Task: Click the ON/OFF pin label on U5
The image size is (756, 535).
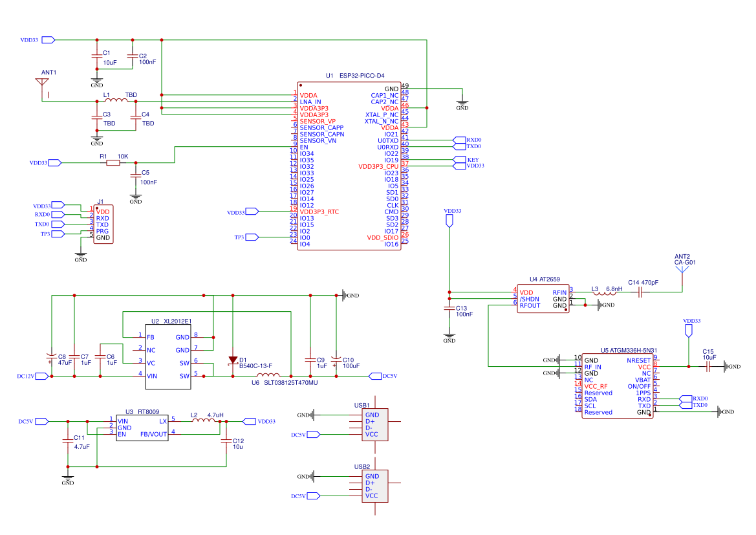Action: (640, 386)
